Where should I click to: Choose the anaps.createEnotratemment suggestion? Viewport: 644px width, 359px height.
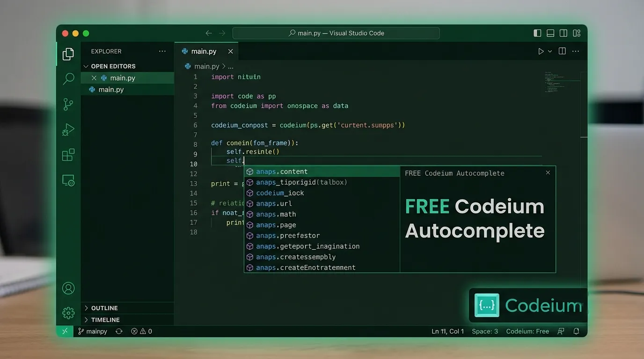point(322,268)
